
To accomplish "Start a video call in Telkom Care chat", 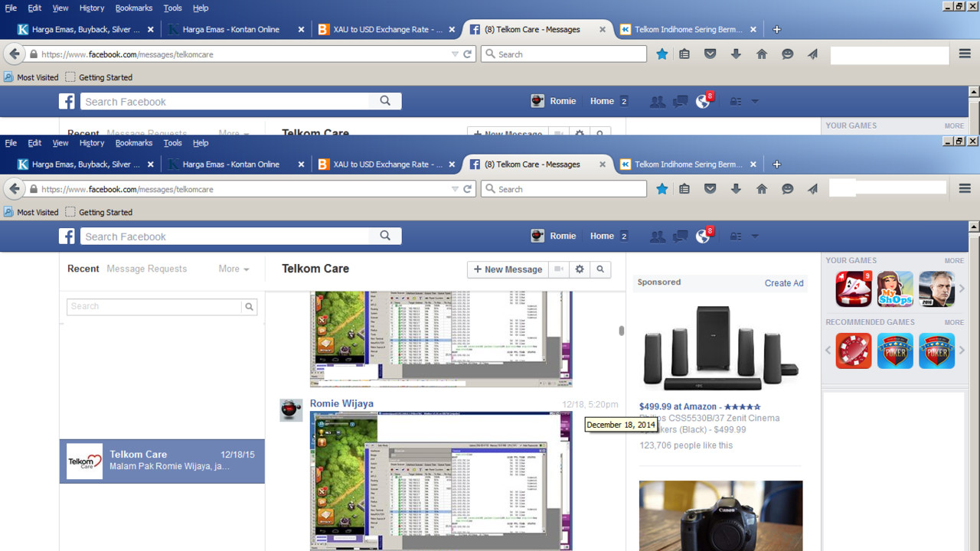I will [x=559, y=269].
